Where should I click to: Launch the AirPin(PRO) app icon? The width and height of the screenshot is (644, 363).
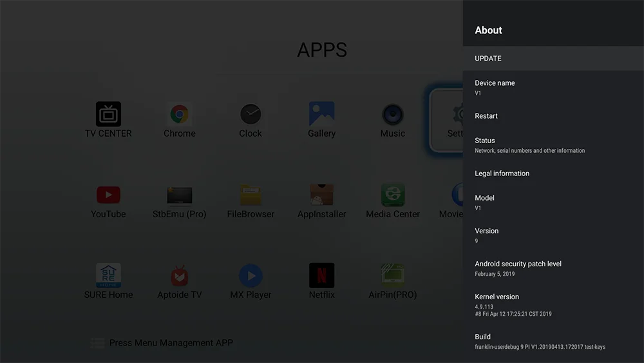click(393, 275)
